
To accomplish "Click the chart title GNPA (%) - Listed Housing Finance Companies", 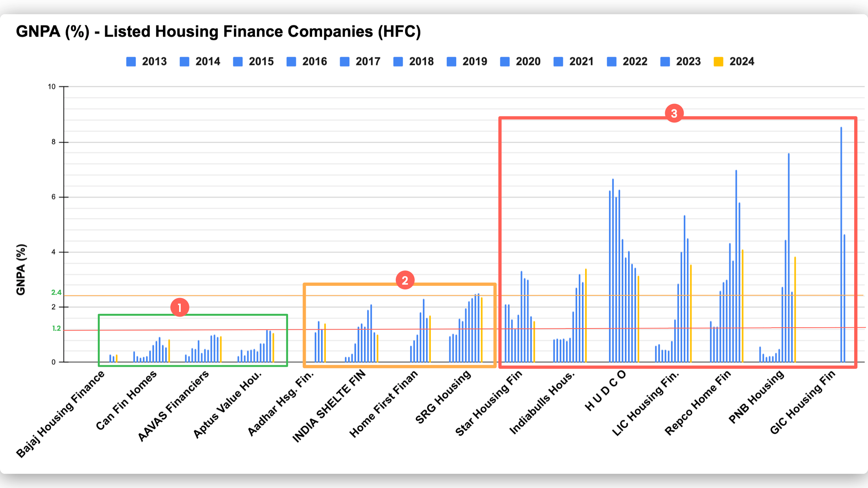I will click(219, 32).
